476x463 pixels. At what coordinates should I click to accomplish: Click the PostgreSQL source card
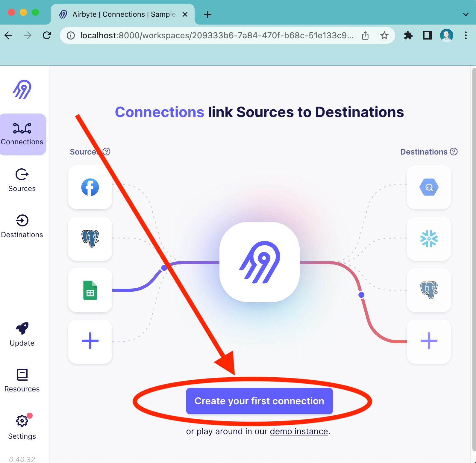point(90,239)
